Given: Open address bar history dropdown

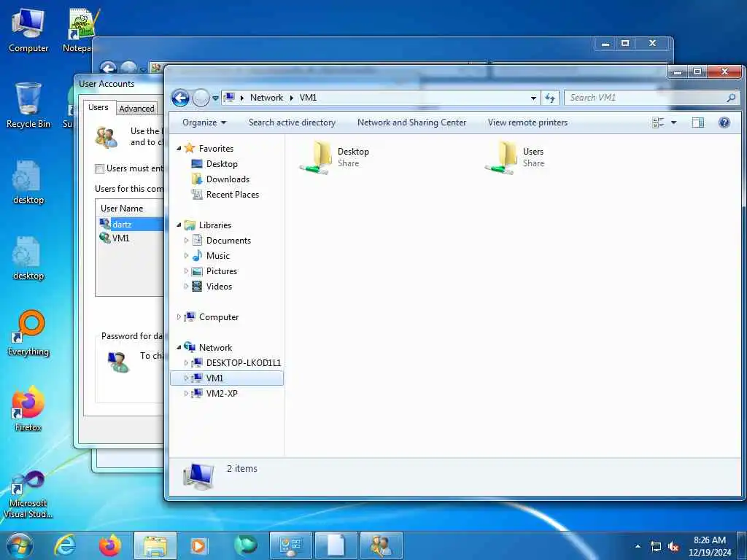Looking at the screenshot, I should tap(533, 98).
